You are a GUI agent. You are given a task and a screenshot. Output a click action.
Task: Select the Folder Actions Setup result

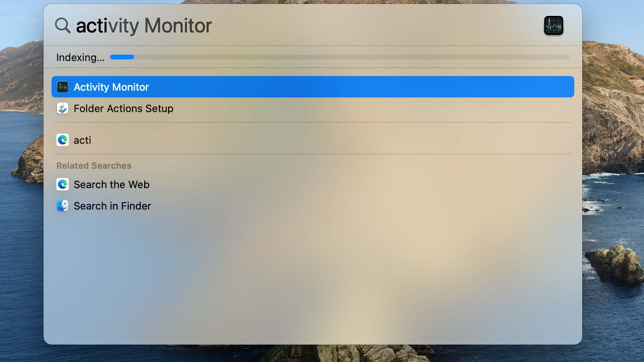click(313, 108)
